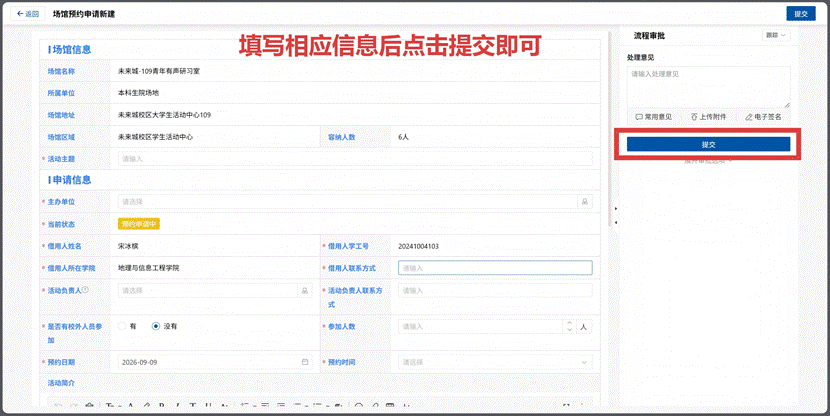The height and width of the screenshot is (416, 830).
Task: Click the 地理与信息工程学院 text
Action: click(148, 268)
